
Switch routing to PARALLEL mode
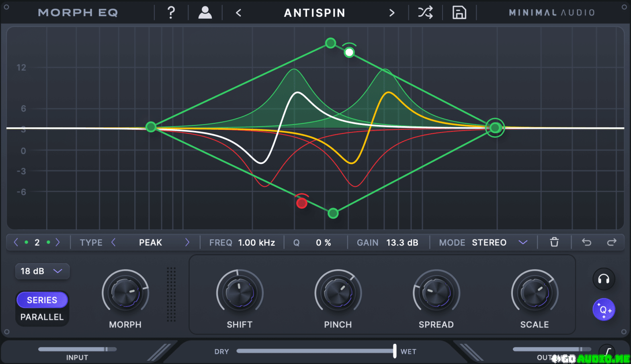pos(42,317)
